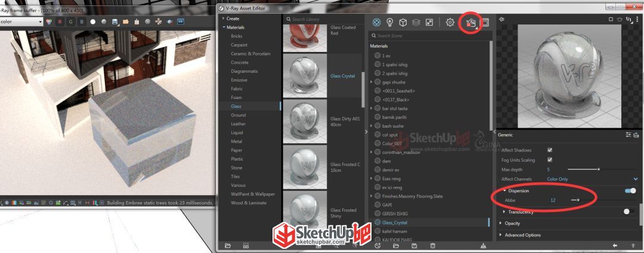Viewport: 644px width, 253px height.
Task: Click the Search Library field
Action: (323, 19)
